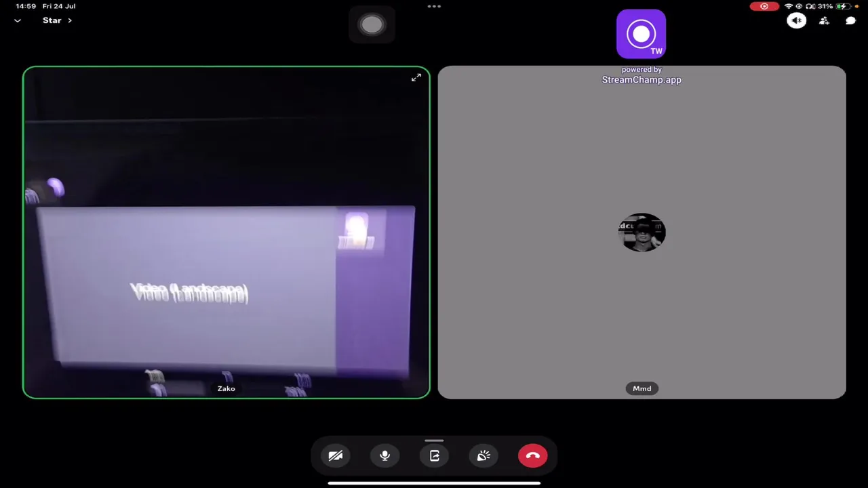Open the Star channel details

coord(57,20)
